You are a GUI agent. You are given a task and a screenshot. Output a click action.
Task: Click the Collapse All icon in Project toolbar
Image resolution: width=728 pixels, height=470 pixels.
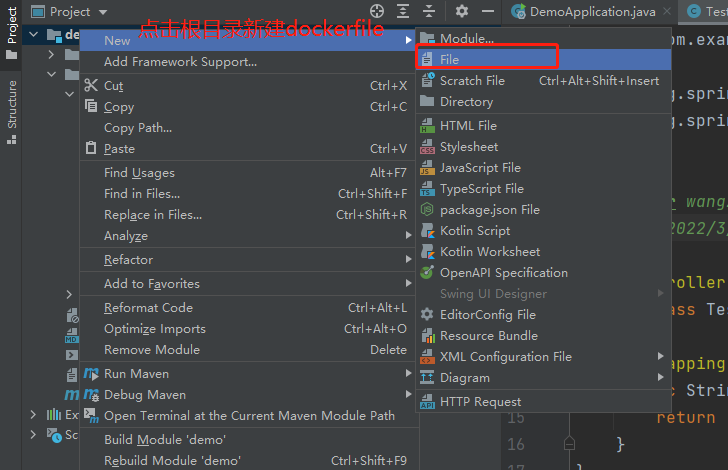point(429,11)
